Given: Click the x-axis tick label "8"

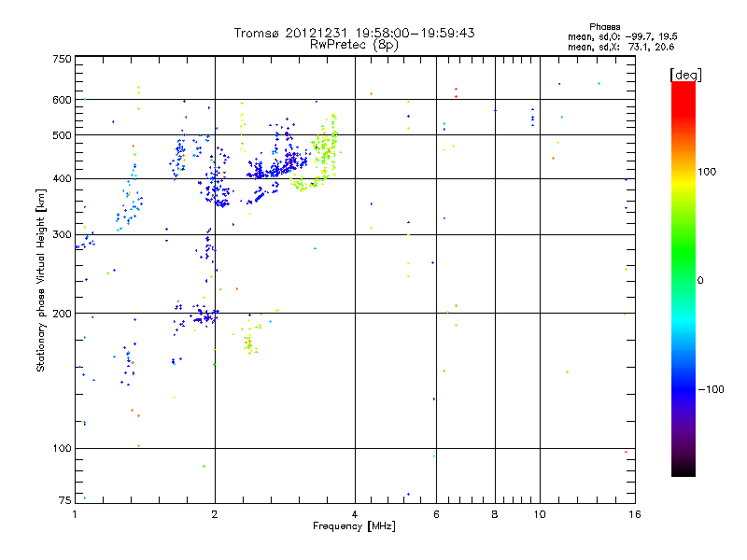Looking at the screenshot, I should 495,514.
